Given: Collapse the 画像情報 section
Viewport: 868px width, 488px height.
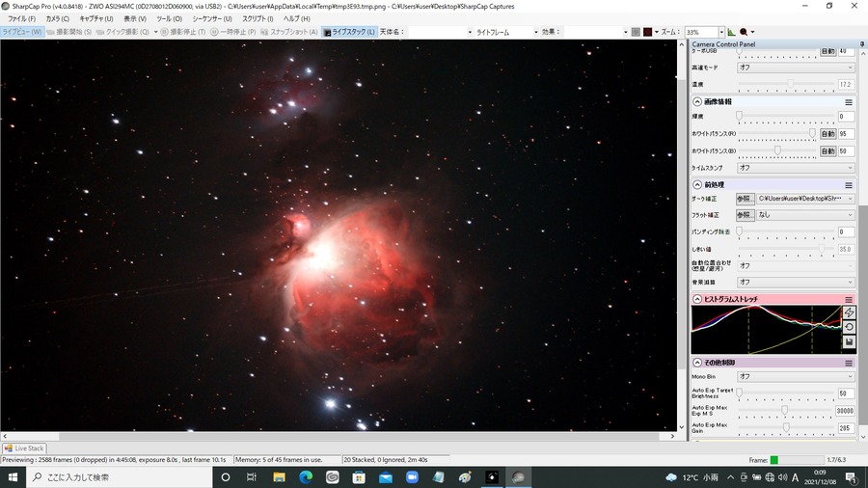Looking at the screenshot, I should coord(697,102).
